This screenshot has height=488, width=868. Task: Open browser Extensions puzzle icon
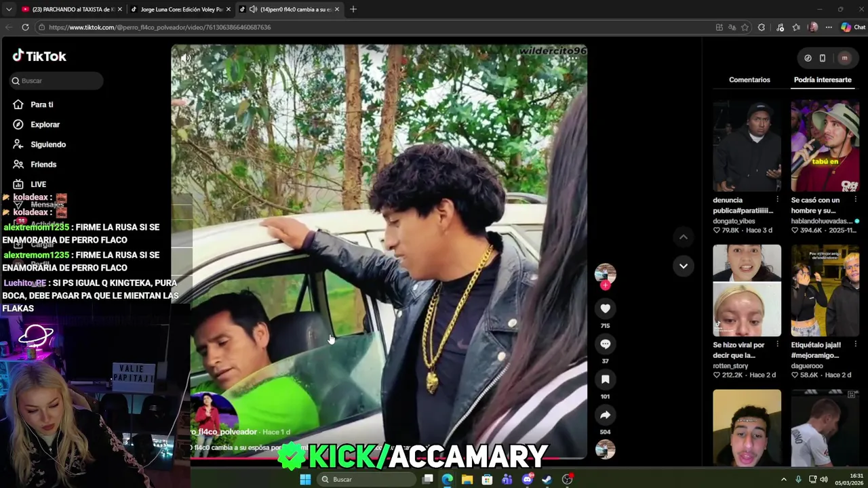762,27
